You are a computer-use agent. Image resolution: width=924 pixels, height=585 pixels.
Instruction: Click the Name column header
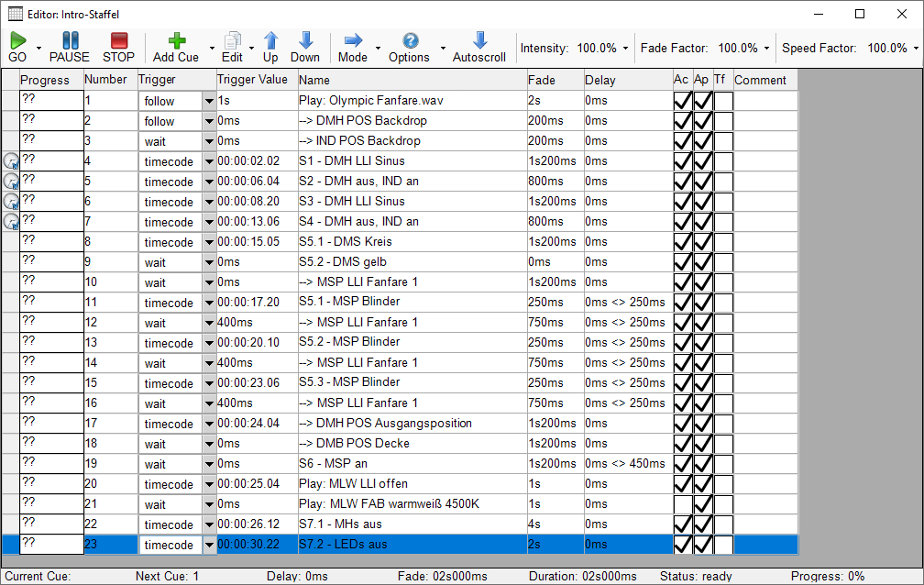pos(412,80)
